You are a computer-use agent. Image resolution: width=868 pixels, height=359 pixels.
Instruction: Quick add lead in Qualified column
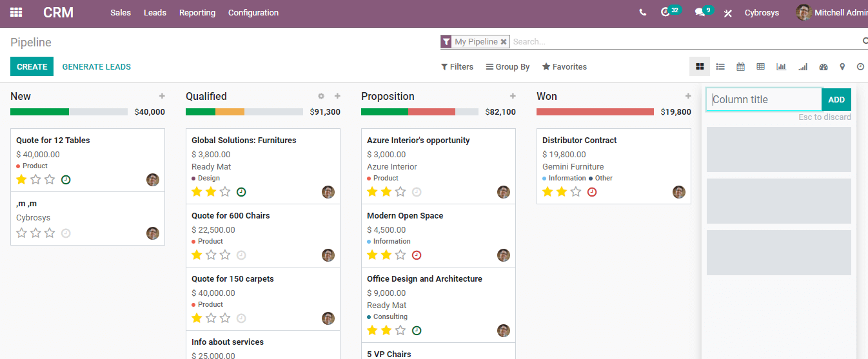(x=337, y=96)
